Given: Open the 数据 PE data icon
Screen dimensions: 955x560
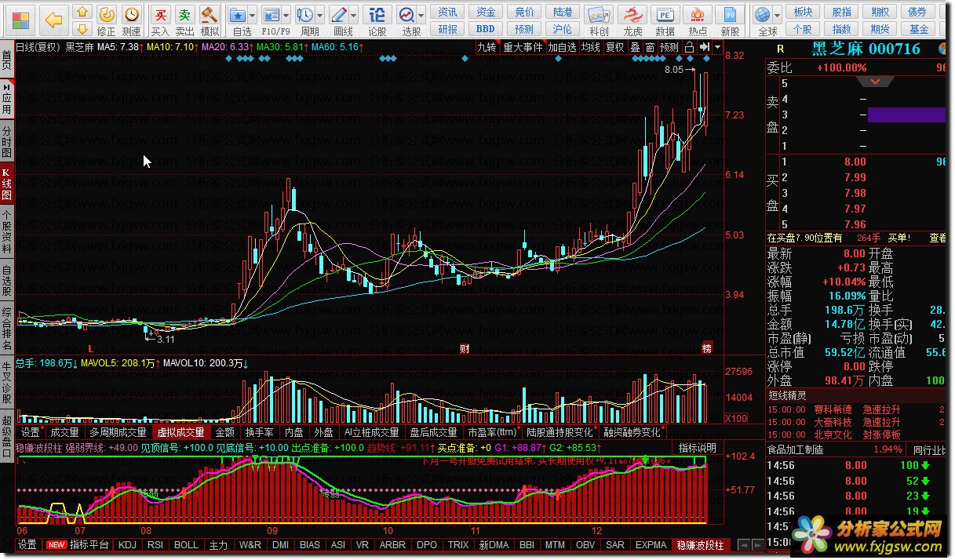Looking at the screenshot, I should tap(665, 20).
